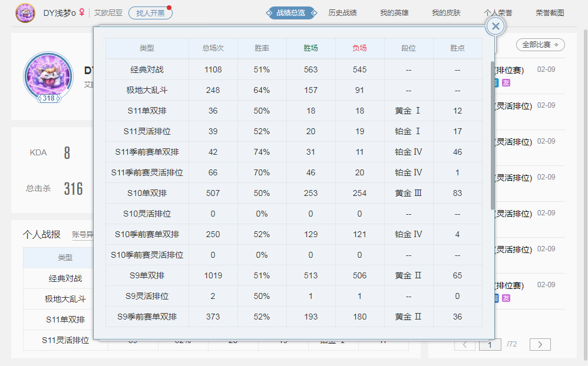Select the S11季前赛单双排 row
The height and width of the screenshot is (366, 588).
pos(294,152)
